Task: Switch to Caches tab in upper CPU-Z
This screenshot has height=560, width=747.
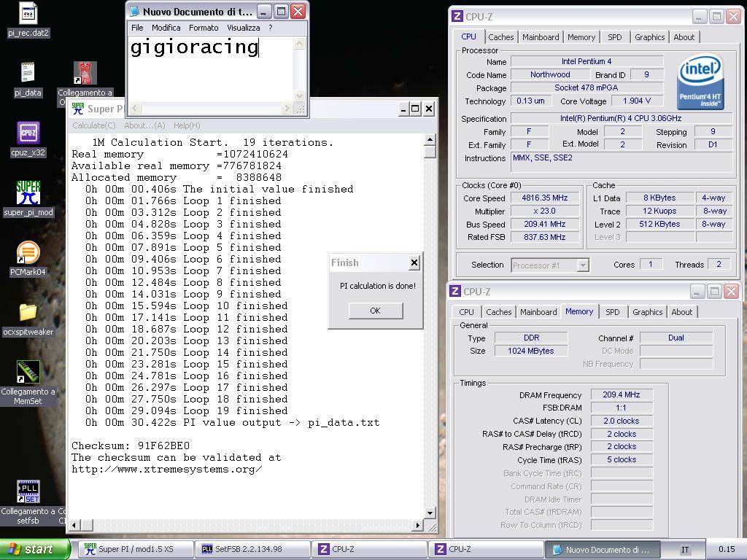Action: pos(500,37)
